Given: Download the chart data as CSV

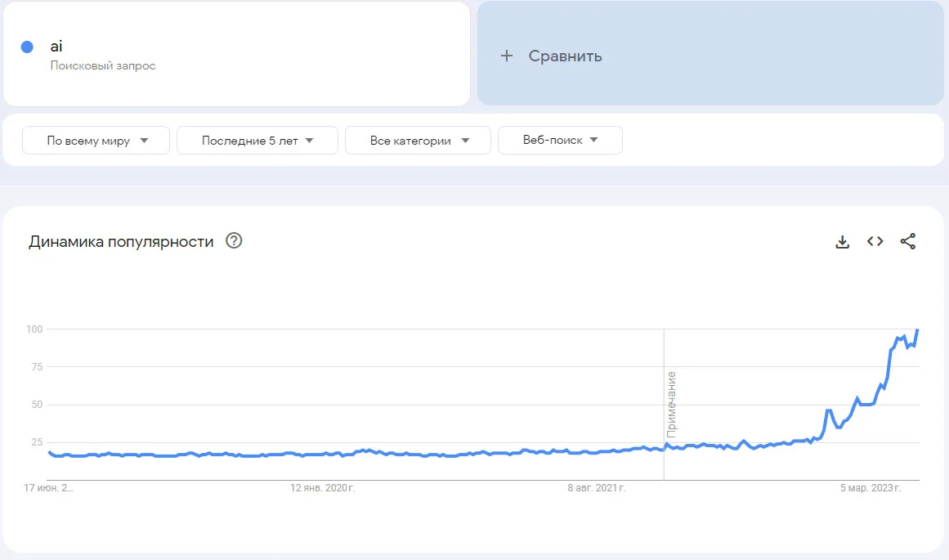Looking at the screenshot, I should click(x=842, y=241).
